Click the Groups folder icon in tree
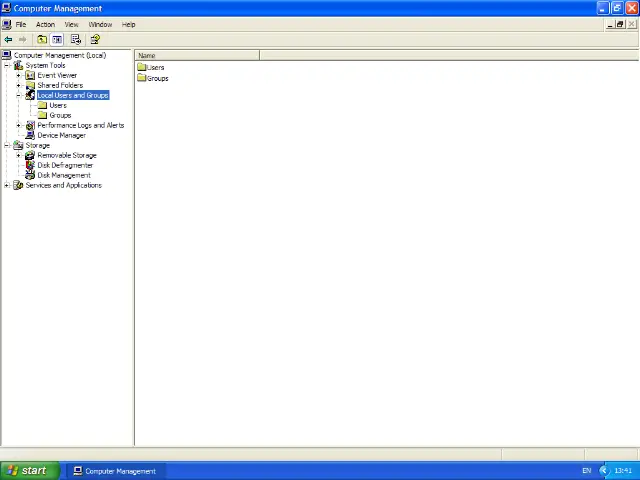This screenshot has width=640, height=480. [x=42, y=115]
